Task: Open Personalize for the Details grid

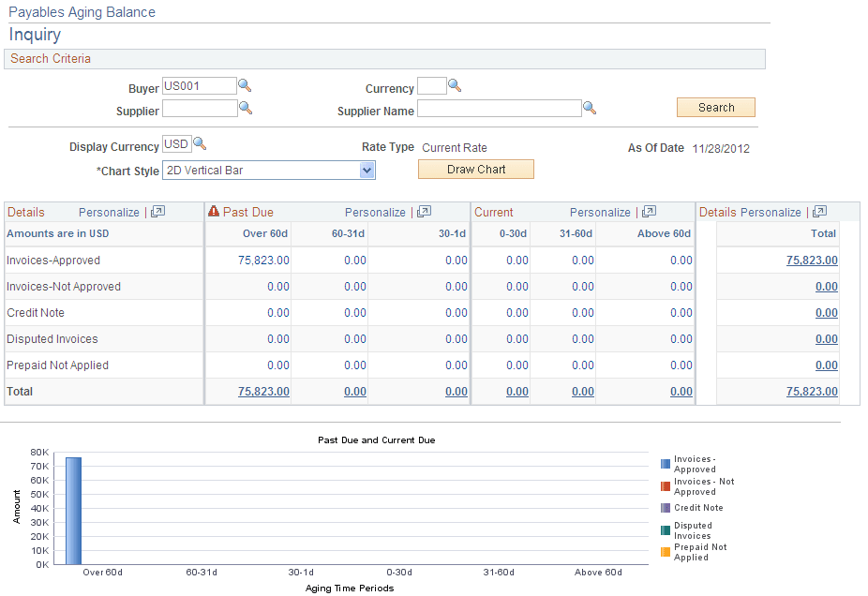Action: coord(109,212)
